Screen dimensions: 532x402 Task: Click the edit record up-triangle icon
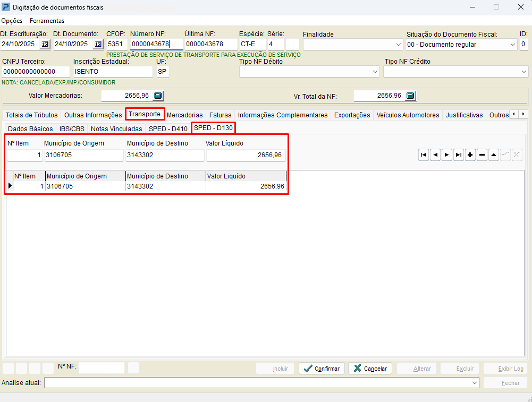tap(494, 155)
